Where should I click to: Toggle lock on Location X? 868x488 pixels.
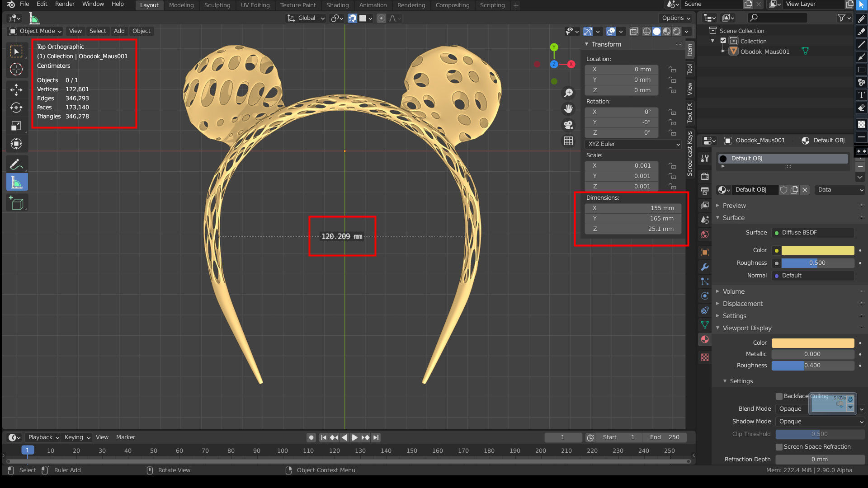pos(673,70)
